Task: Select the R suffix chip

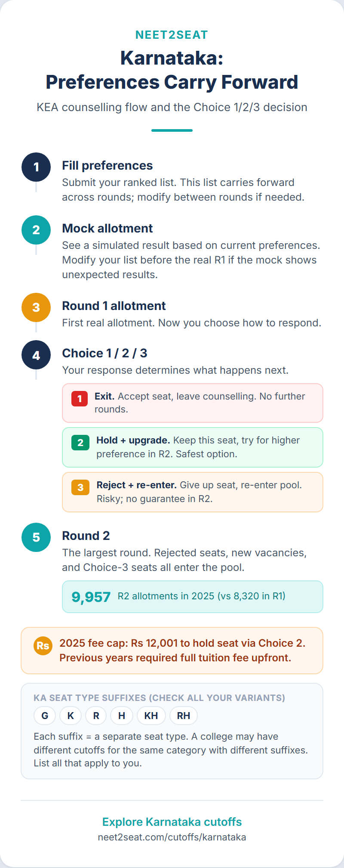Action: 96,716
